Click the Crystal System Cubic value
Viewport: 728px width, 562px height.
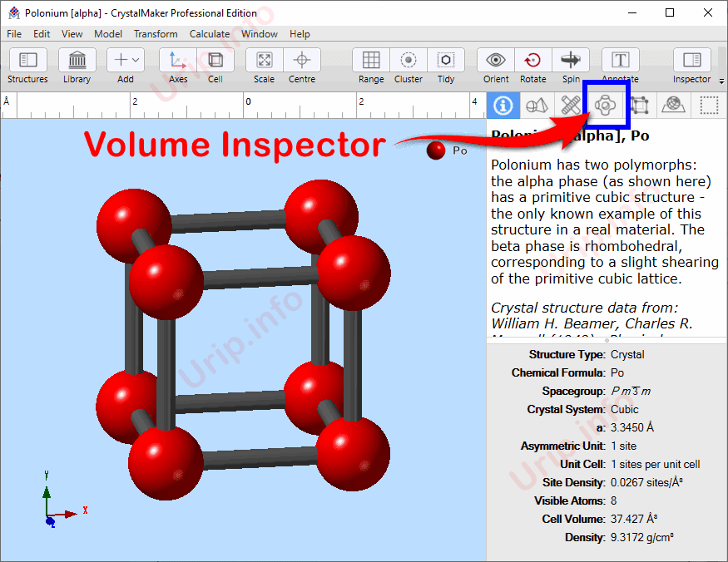click(625, 409)
